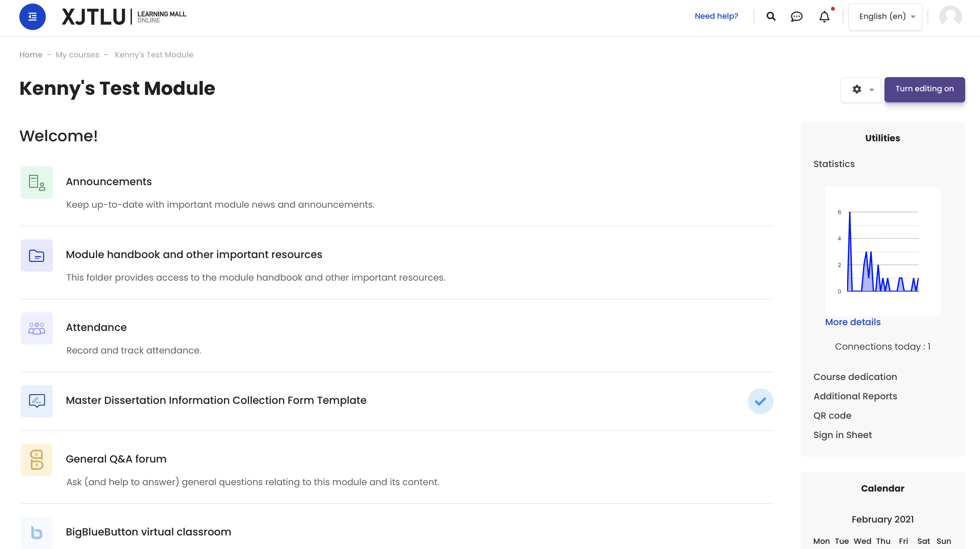The width and height of the screenshot is (980, 549).
Task: Open Sign in Sheet in Utilities
Action: pyautogui.click(x=842, y=435)
